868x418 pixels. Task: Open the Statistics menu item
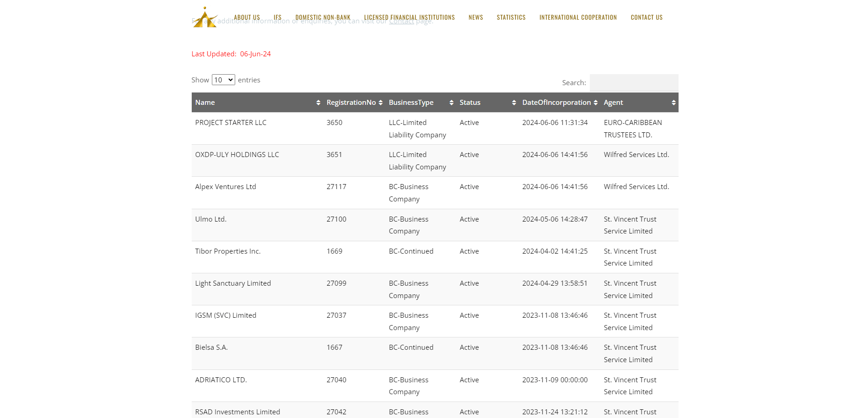511,17
